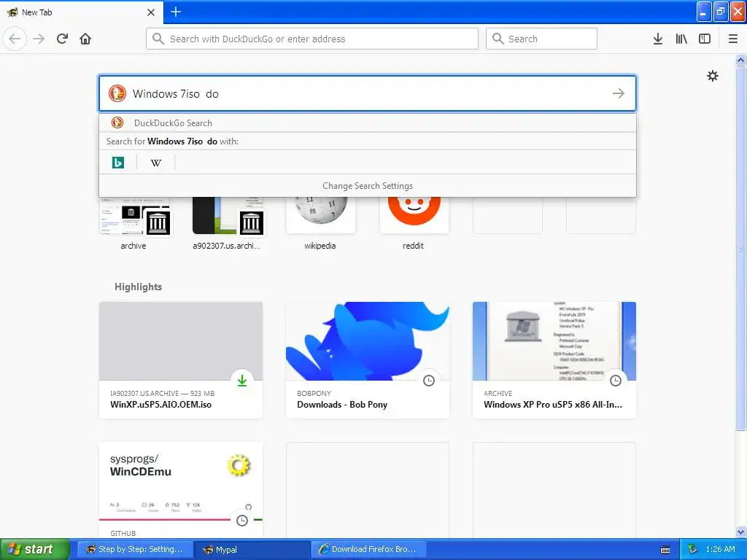Click the history clock badge on Bob Pony card
747x560 pixels.
click(429, 381)
